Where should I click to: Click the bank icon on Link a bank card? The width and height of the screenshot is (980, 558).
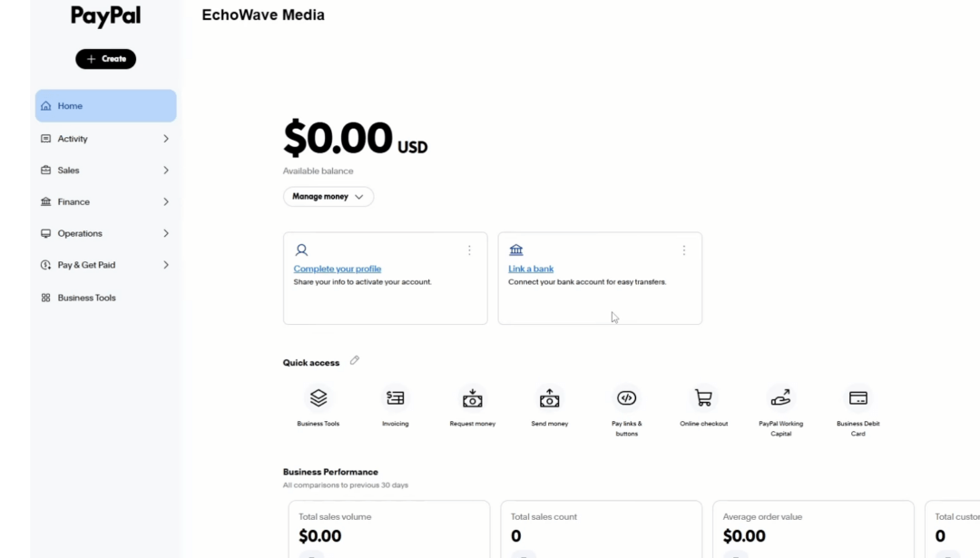[516, 250]
